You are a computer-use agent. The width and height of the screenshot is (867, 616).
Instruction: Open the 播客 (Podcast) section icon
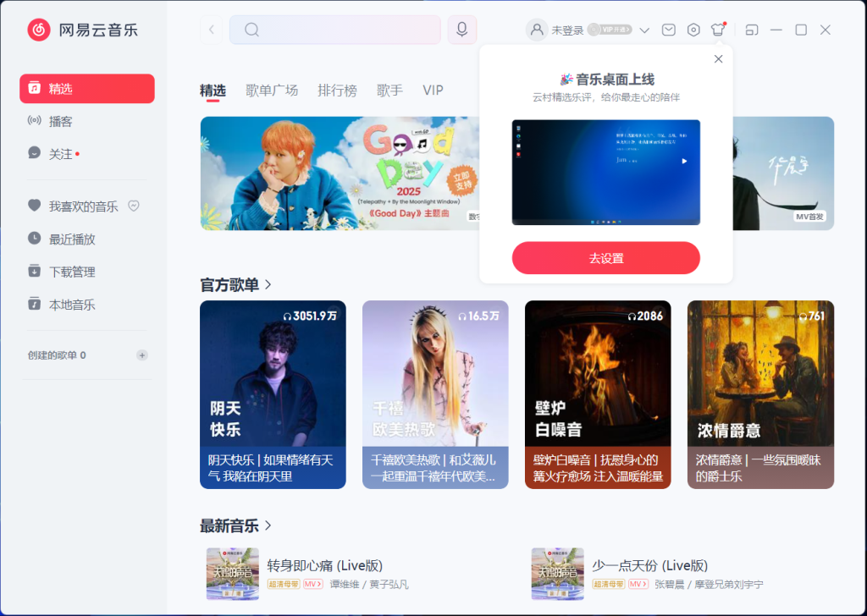coord(34,120)
